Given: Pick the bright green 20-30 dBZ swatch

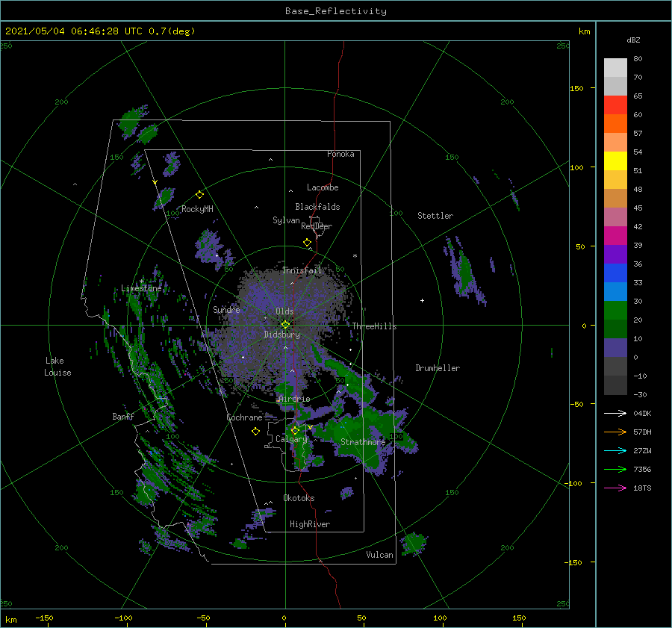Looking at the screenshot, I should pos(615,311).
